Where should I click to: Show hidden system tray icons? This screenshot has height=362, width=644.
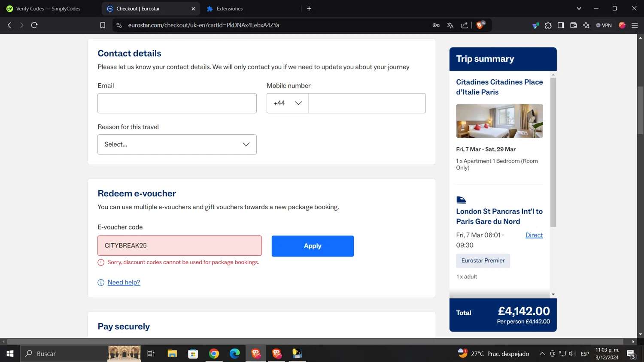pos(542,353)
